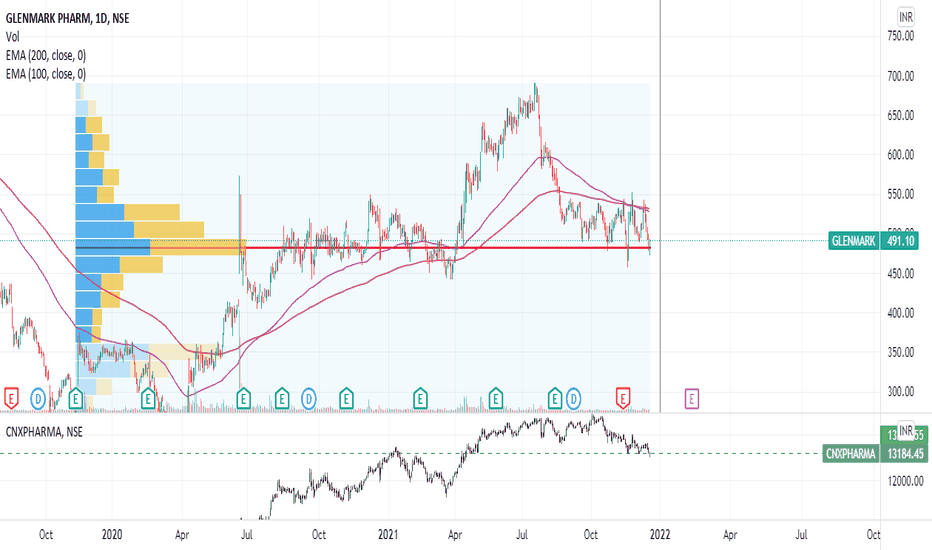Click the 650.00 price axis label

point(900,115)
